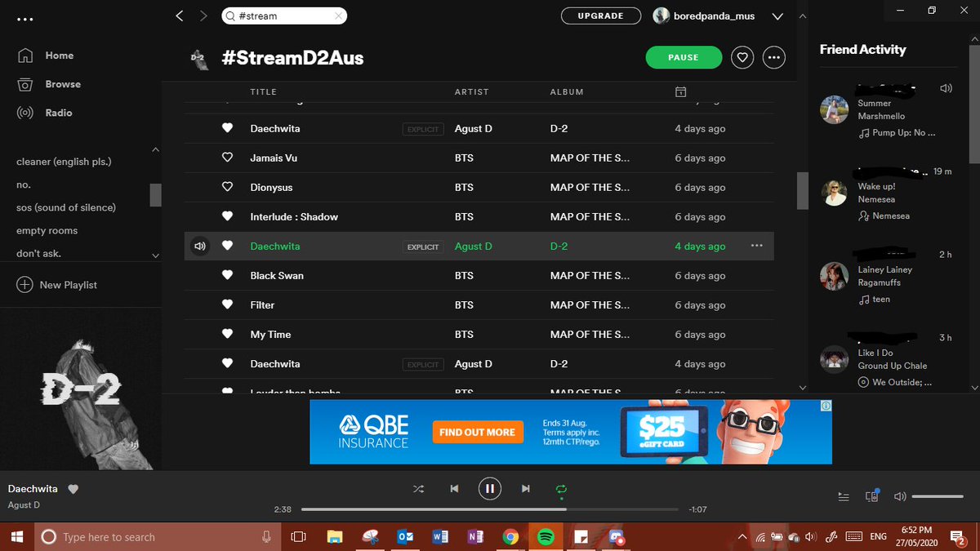The image size is (980, 551).
Task: Open more options for #StreamD2Aus playlist
Action: [774, 57]
